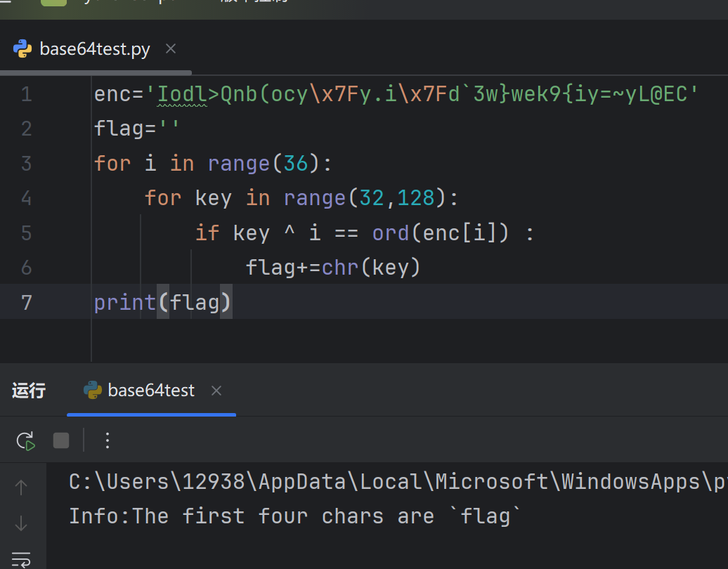
Task: Click the Python file icon on editor tab
Action: 22,48
